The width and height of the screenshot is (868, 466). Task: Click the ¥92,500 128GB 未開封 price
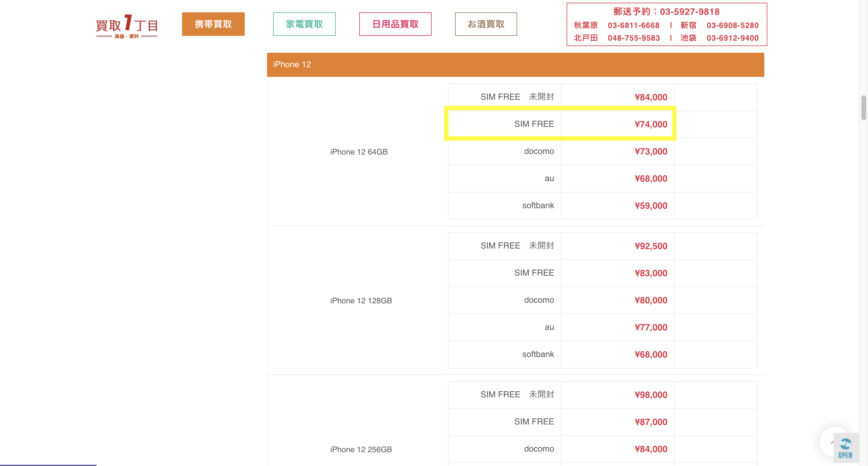point(651,246)
